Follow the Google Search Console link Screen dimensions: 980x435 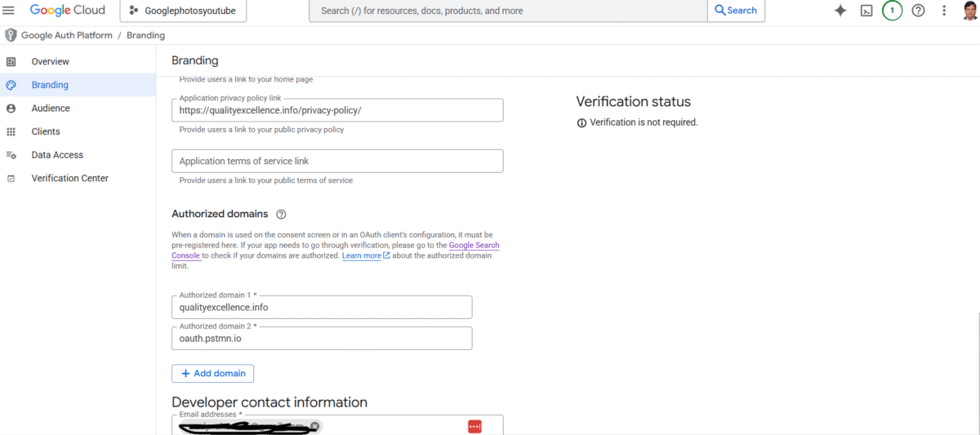474,246
